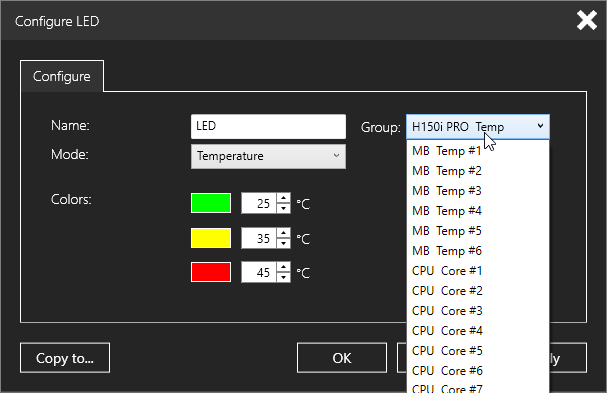Decrease the green 25 °C threshold with down arrow

[x=284, y=208]
